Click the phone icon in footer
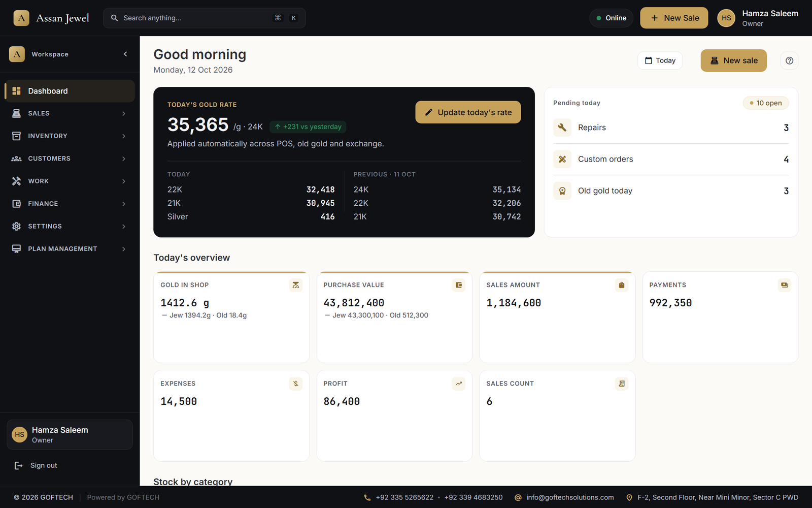Screen dimensions: 812x508 [367, 497]
